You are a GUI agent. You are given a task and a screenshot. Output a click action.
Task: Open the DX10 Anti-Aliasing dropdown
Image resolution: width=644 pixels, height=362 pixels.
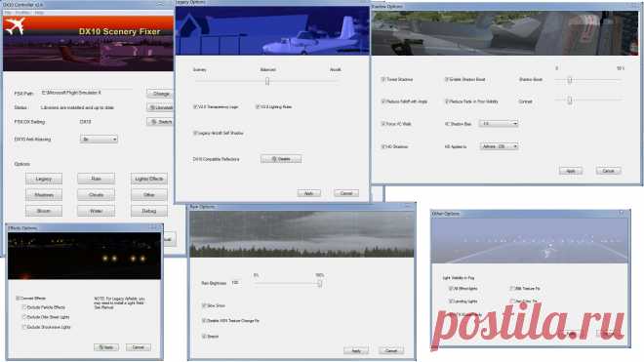click(99, 140)
